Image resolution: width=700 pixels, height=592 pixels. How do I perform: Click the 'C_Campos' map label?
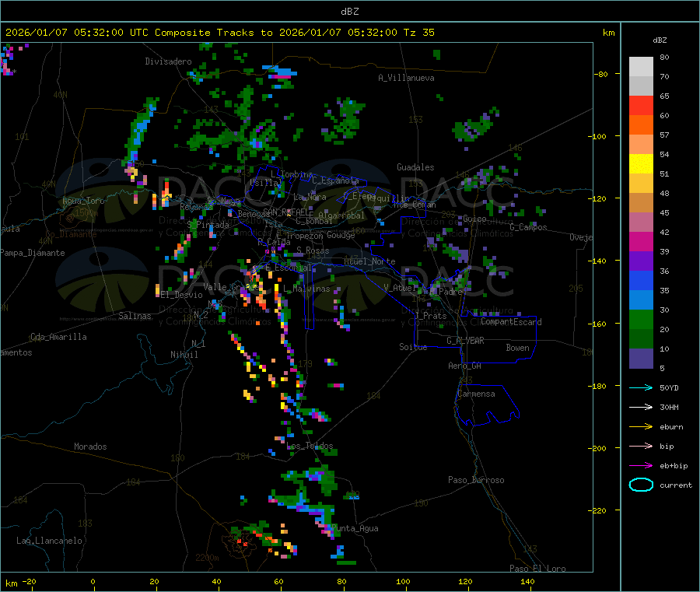click(529, 227)
